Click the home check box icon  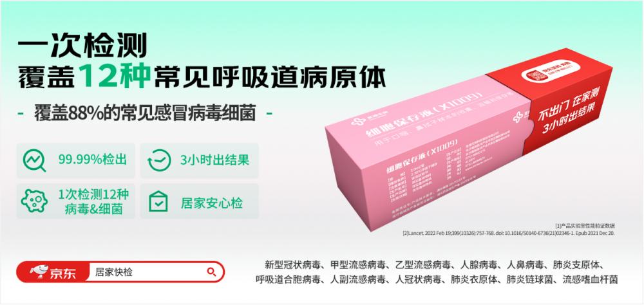pyautogui.click(x=158, y=201)
